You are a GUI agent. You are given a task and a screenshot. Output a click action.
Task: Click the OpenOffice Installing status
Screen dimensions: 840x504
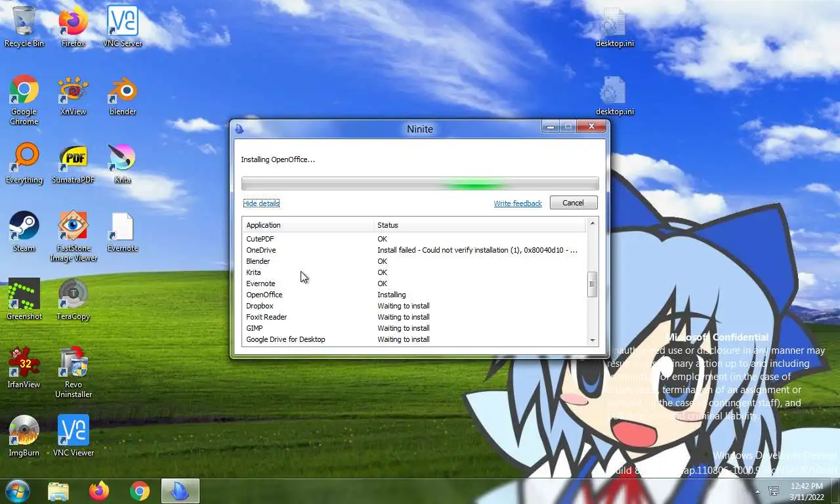tap(392, 295)
